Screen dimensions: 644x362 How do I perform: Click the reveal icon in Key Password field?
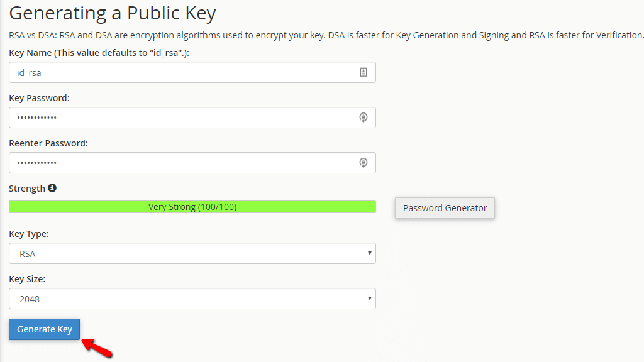coord(364,118)
